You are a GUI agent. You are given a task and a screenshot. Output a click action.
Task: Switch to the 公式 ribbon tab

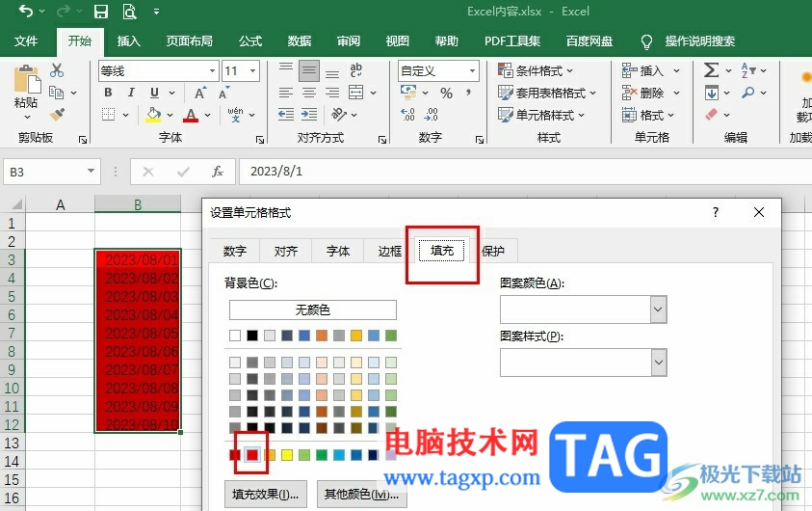[250, 40]
